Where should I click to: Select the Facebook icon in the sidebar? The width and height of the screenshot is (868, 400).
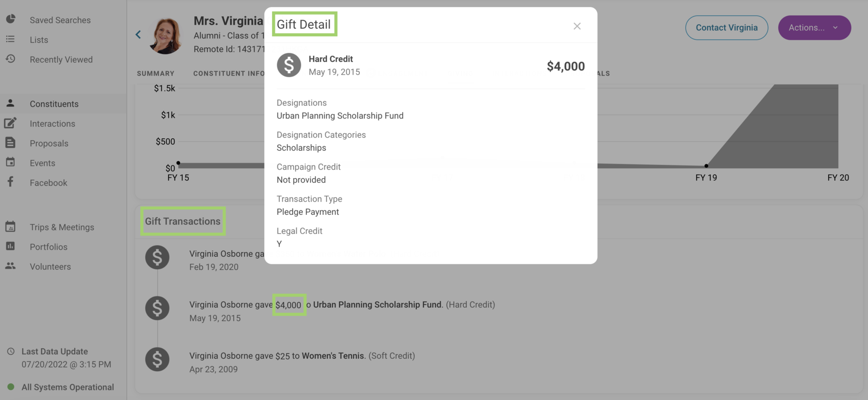(x=10, y=182)
